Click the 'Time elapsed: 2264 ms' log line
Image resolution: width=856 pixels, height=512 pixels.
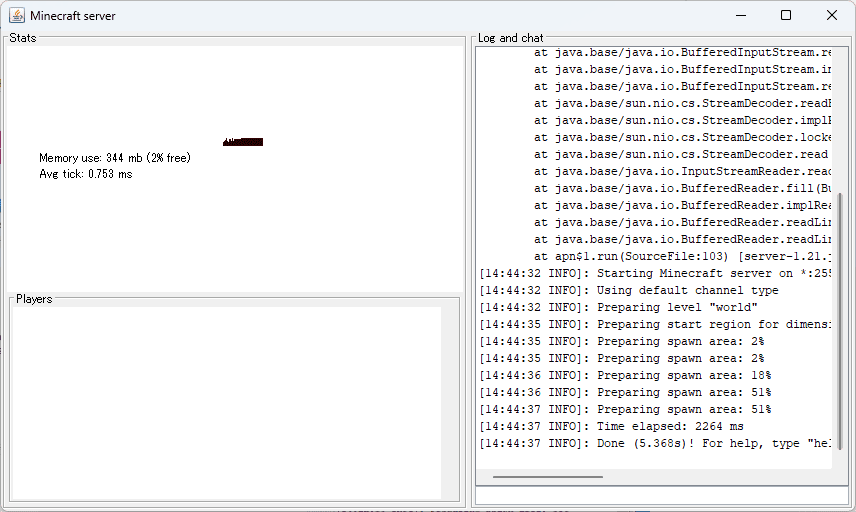[611, 426]
